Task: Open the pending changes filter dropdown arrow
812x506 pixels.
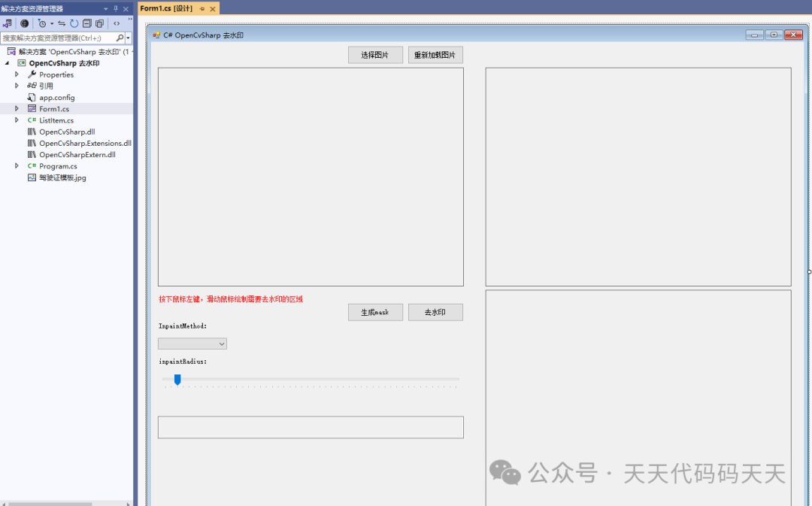Action: point(52,23)
